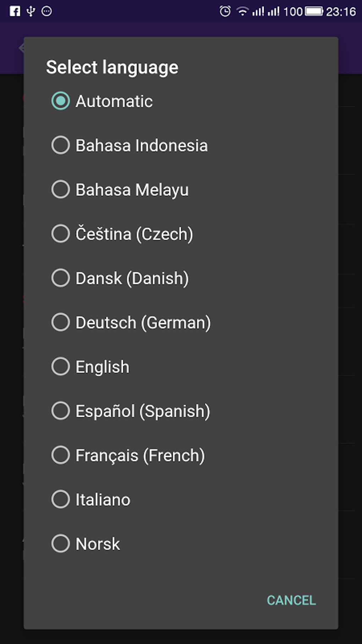Select Dansk (Danish) option

(x=61, y=278)
